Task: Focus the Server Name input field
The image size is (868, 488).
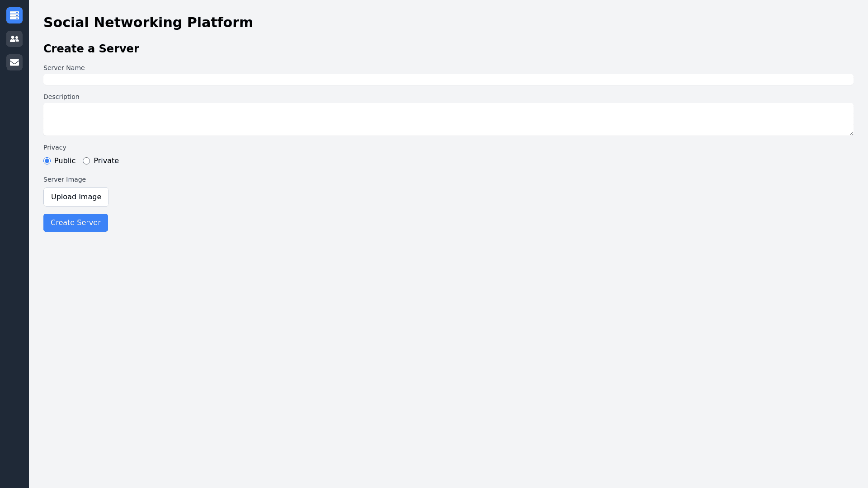Action: pyautogui.click(x=448, y=80)
